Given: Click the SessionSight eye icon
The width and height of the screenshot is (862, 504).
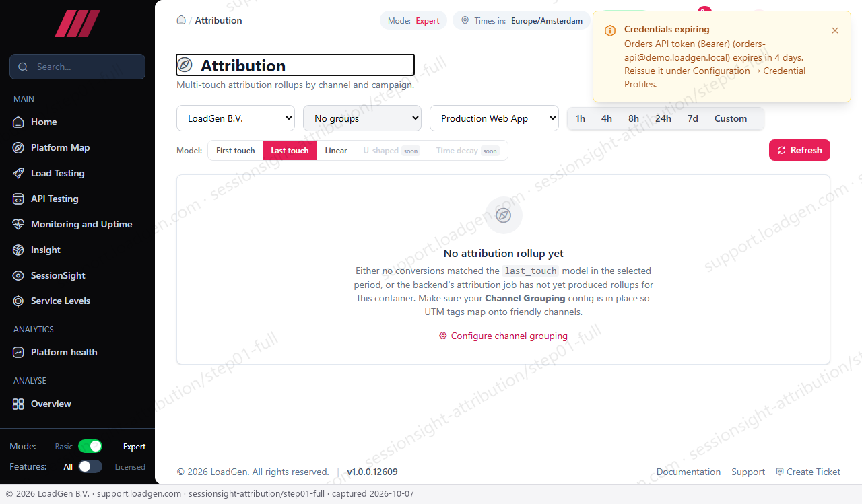Looking at the screenshot, I should coord(18,275).
